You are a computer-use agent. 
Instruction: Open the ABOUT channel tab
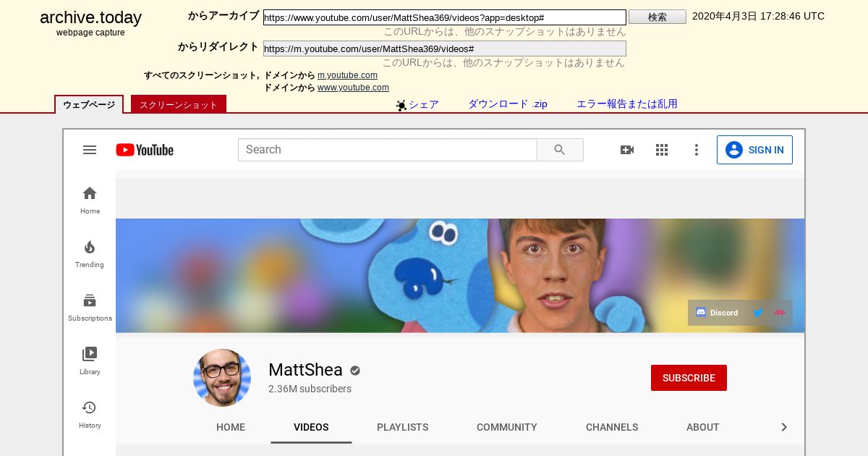(x=703, y=427)
